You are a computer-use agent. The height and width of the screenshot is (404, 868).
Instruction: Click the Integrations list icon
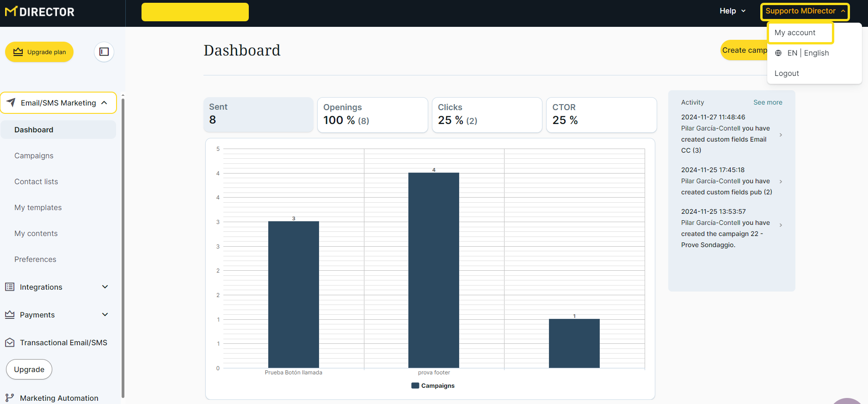10,287
